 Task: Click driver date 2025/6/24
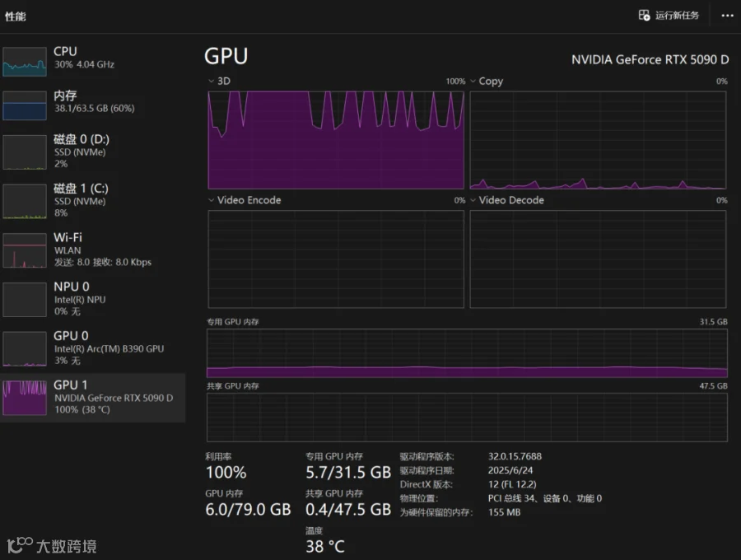pyautogui.click(x=510, y=470)
